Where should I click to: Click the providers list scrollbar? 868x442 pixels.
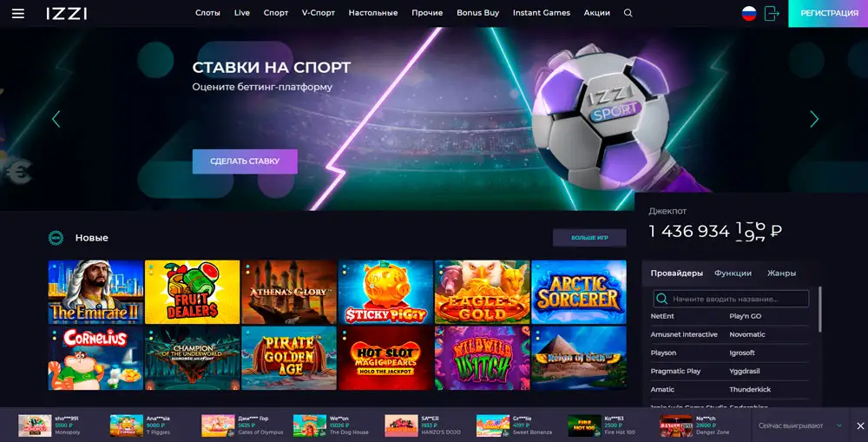819,309
